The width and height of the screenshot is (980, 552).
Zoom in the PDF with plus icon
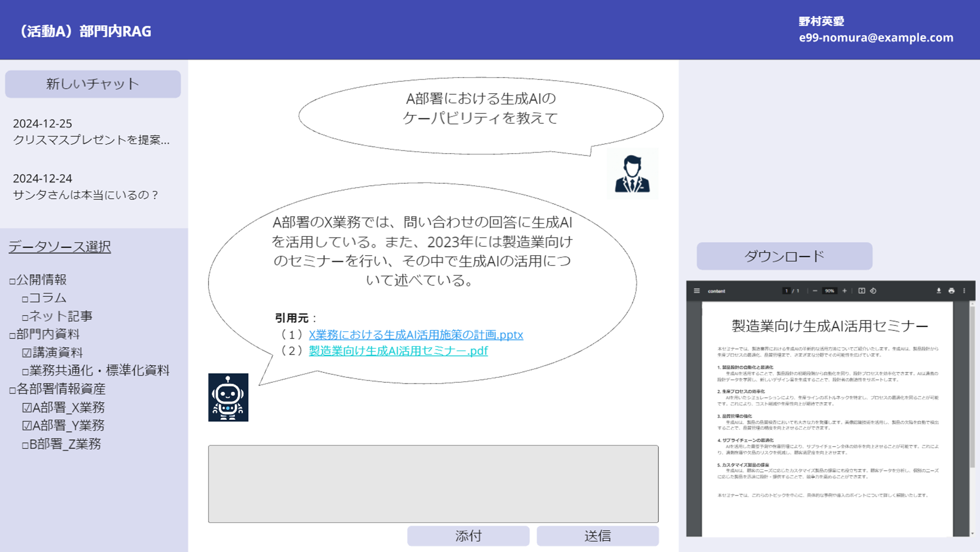(x=845, y=291)
